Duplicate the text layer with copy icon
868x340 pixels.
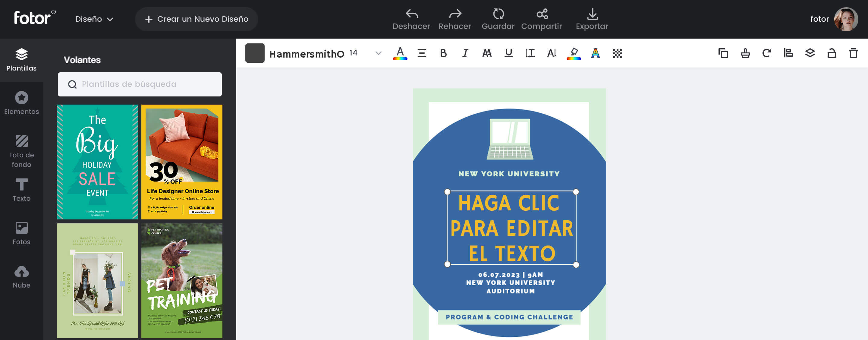[723, 53]
